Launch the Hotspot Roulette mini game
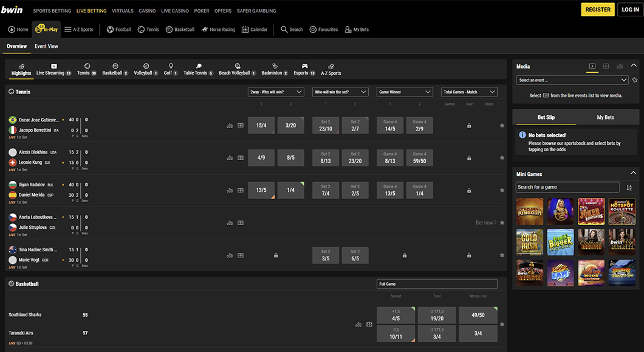Viewport: 644px width, 352px height. 622,212
